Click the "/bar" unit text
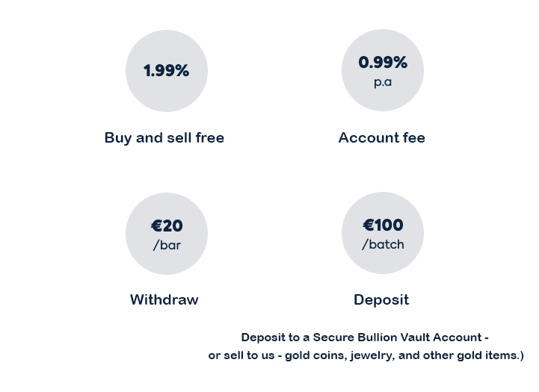The width and height of the screenshot is (539, 392). point(167,245)
